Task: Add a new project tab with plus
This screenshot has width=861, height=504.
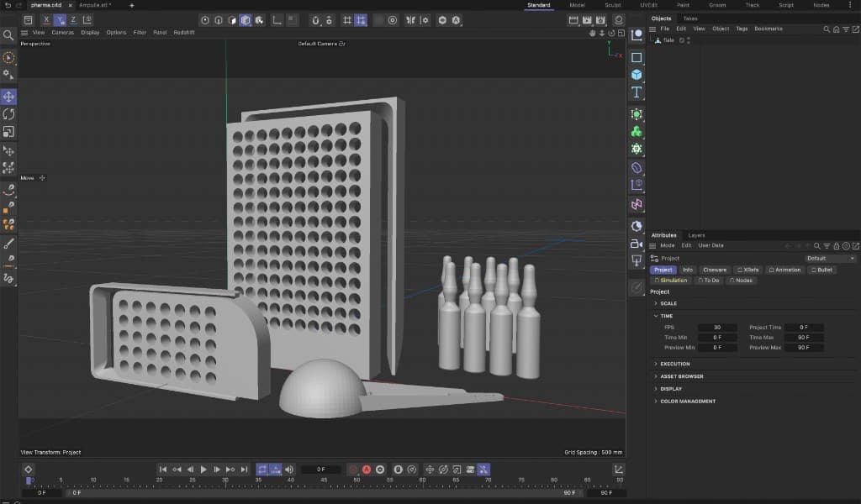Action: tap(132, 6)
